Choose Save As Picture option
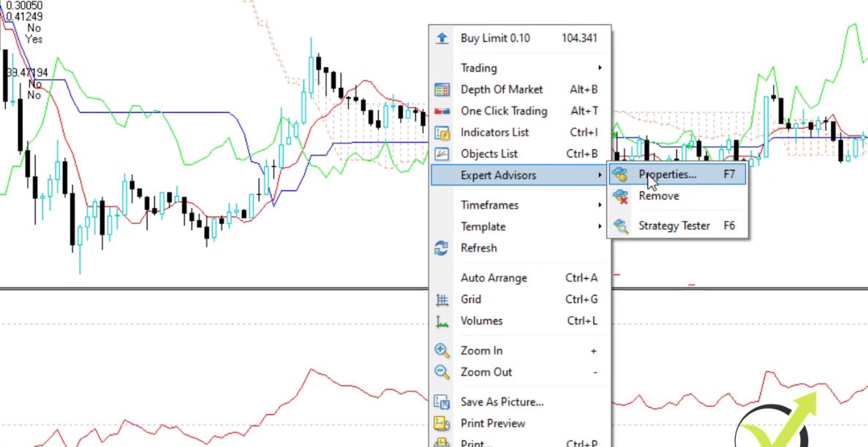This screenshot has height=447, width=868. [502, 402]
